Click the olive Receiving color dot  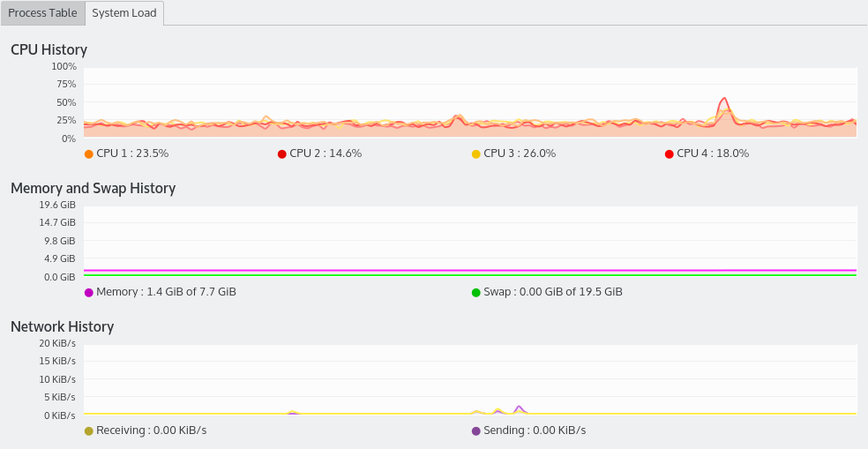88,430
